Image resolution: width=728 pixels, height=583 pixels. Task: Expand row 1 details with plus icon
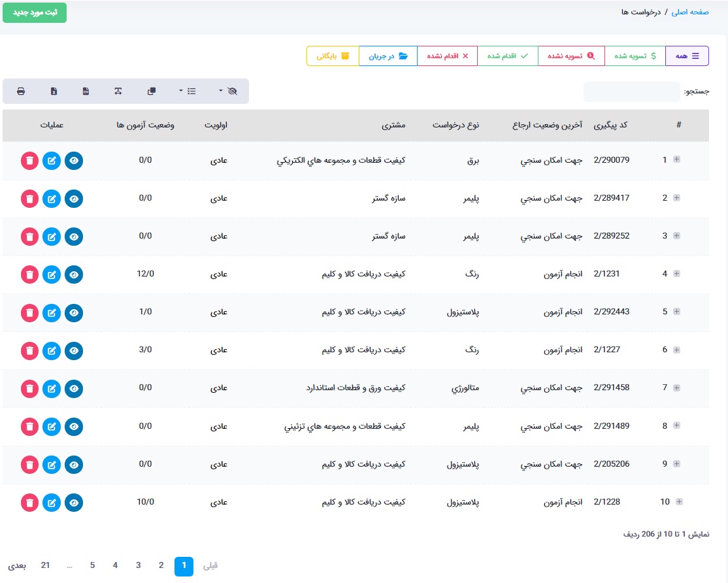click(677, 159)
